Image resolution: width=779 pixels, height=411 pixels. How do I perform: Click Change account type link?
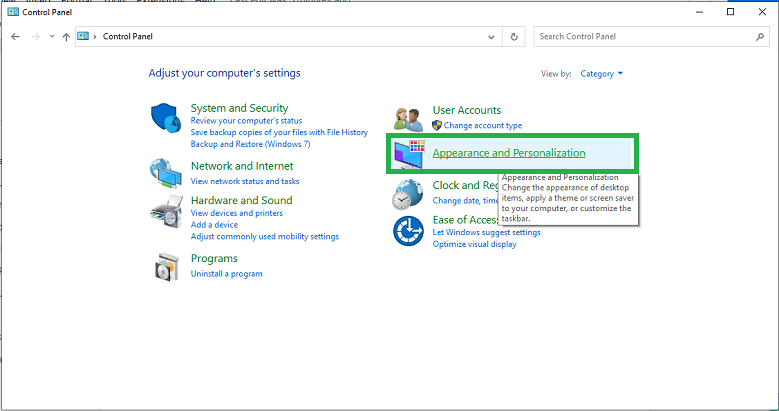[483, 125]
